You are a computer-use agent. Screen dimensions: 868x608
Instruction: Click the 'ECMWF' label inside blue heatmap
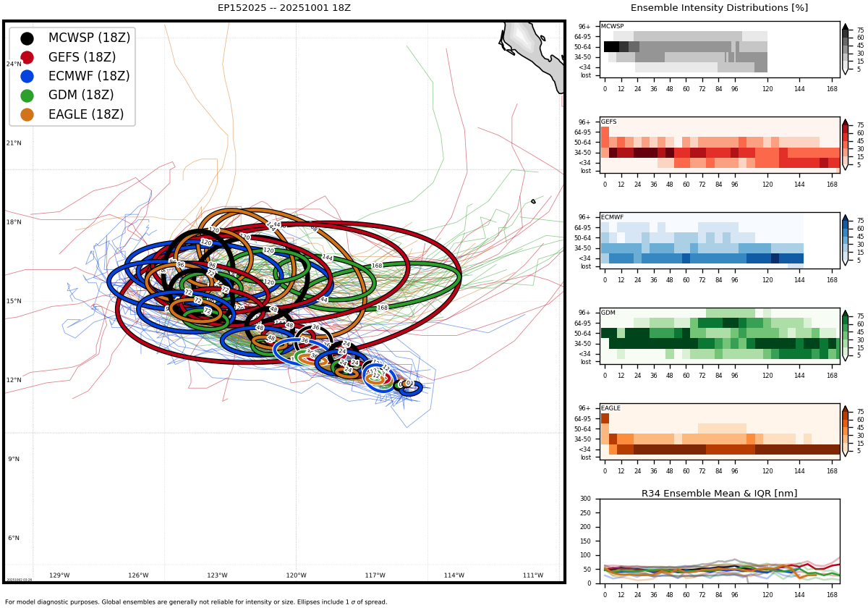612,217
